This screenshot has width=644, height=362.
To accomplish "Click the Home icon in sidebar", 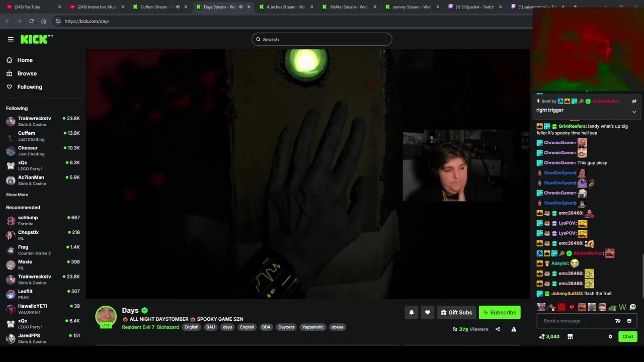I will (x=9, y=60).
